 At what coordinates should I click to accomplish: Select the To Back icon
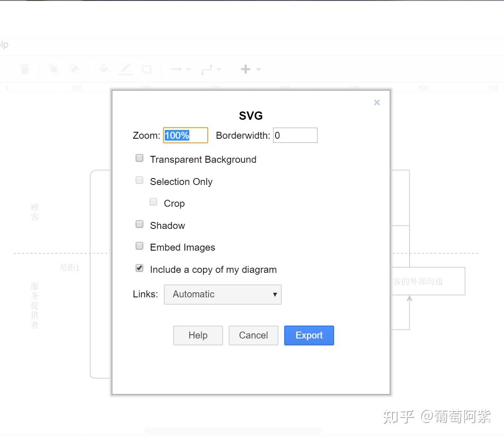coord(75,68)
